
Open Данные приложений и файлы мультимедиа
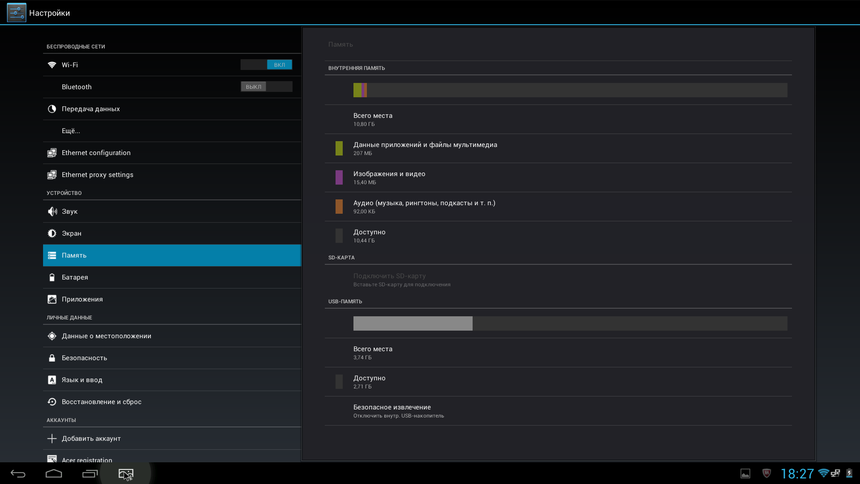425,148
